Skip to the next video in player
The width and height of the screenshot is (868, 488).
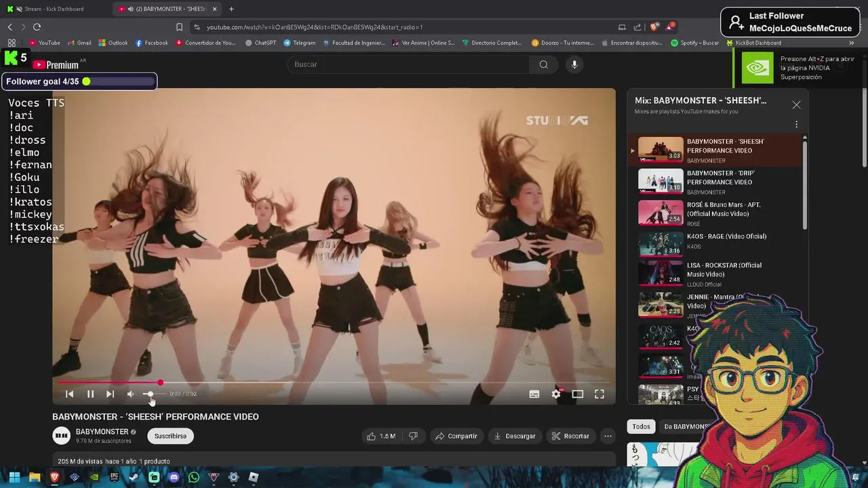click(x=110, y=394)
